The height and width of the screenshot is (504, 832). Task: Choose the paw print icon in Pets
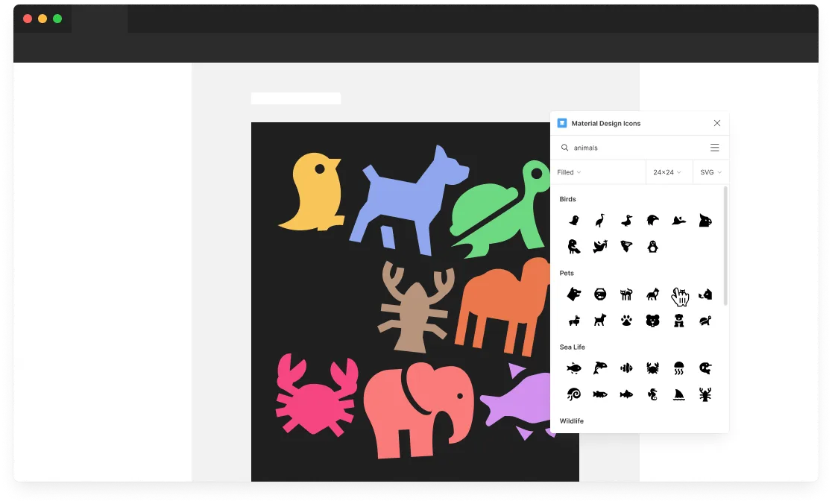pyautogui.click(x=626, y=321)
